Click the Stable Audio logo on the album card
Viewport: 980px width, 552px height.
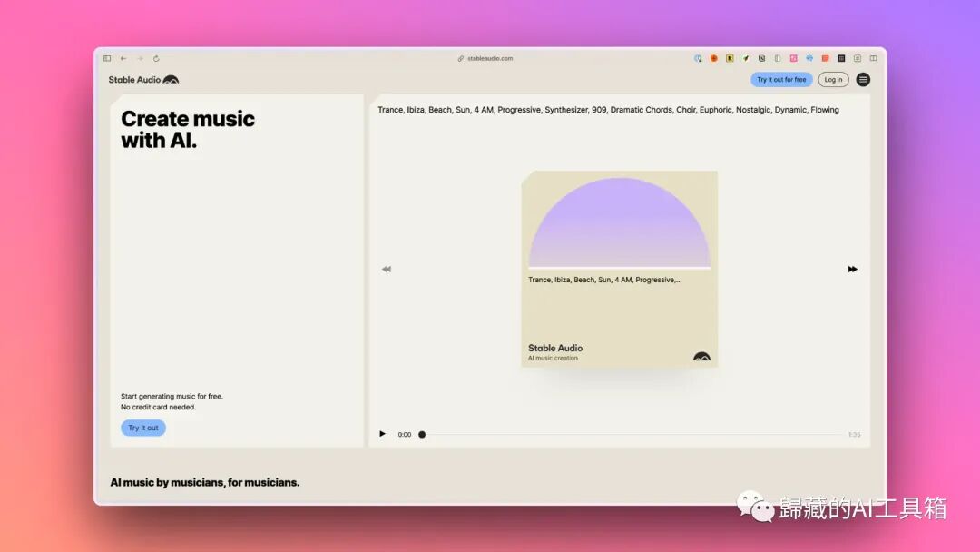coord(701,356)
